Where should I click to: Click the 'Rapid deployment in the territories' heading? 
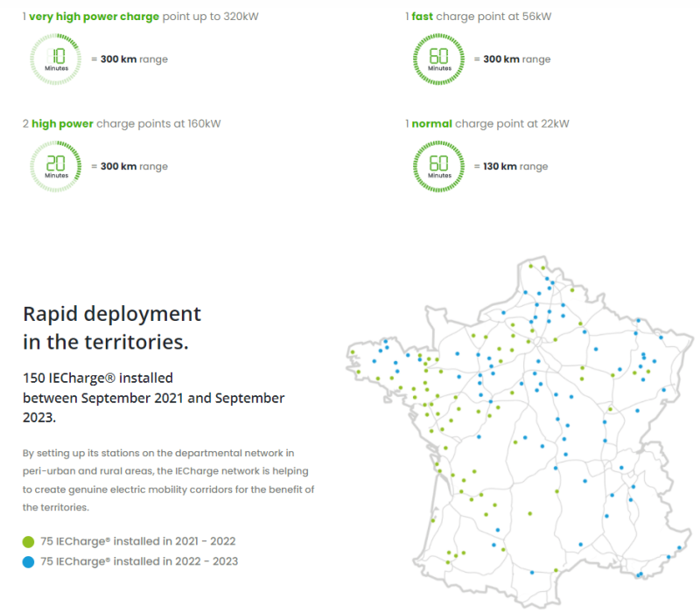click(111, 327)
